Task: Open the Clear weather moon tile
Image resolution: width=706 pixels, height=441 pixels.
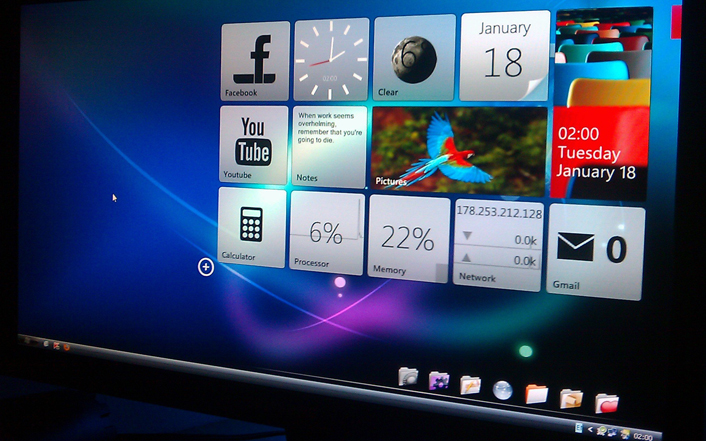Action: [413, 58]
